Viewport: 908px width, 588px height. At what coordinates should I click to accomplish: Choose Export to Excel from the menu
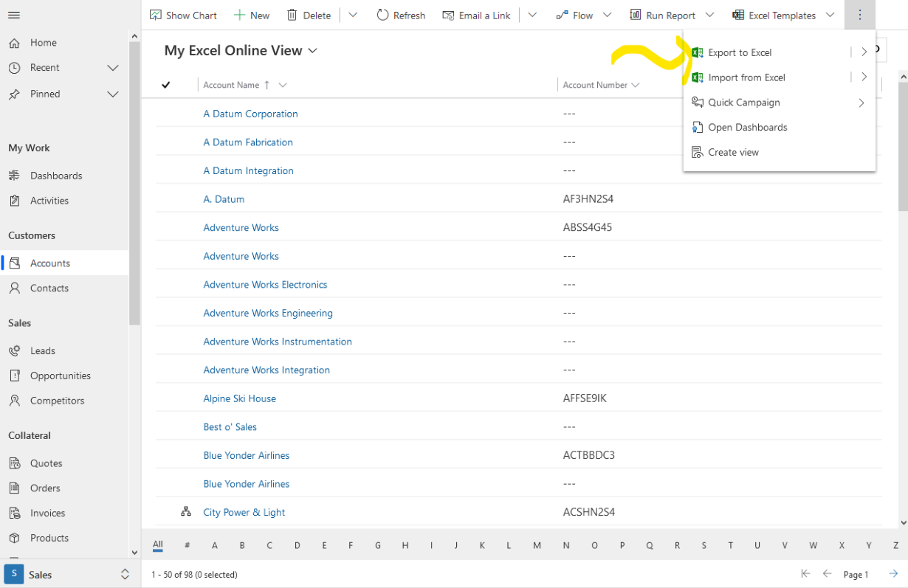(738, 52)
